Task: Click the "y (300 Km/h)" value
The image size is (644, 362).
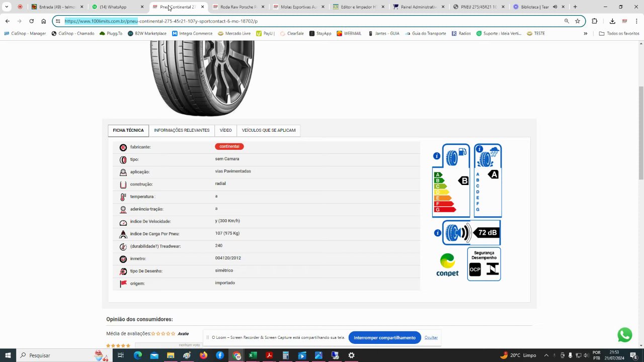Action: point(227,221)
